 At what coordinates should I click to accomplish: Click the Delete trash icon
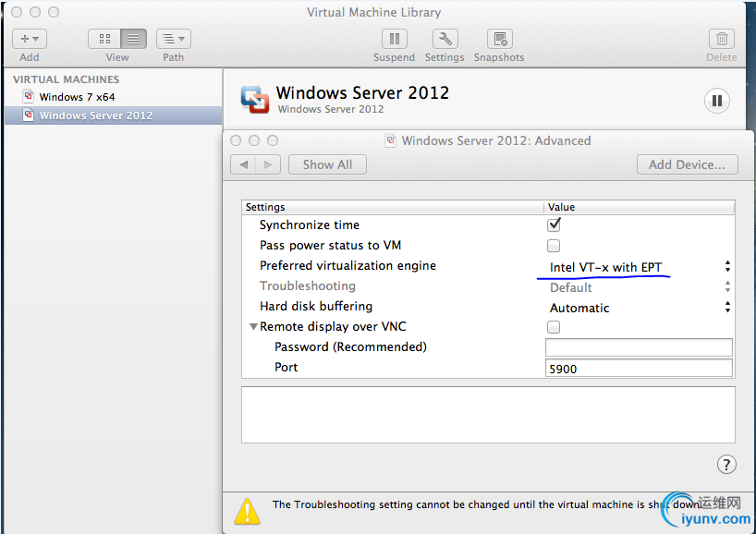pos(722,39)
